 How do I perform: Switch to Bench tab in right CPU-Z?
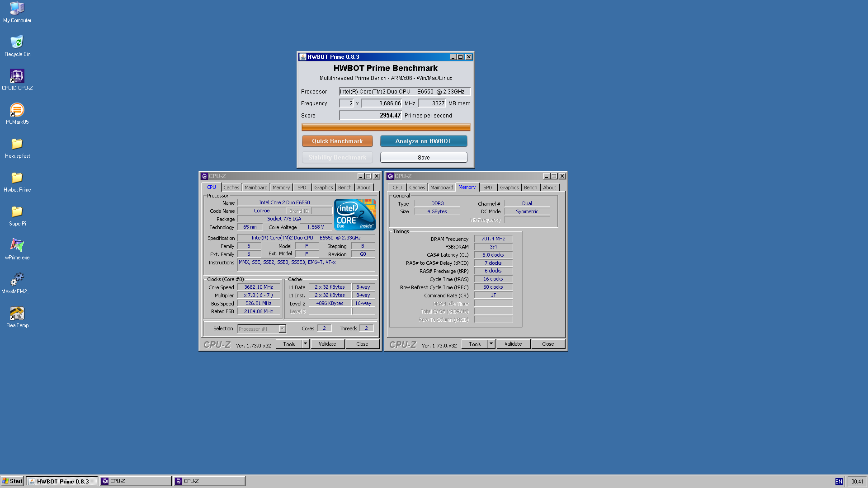531,188
